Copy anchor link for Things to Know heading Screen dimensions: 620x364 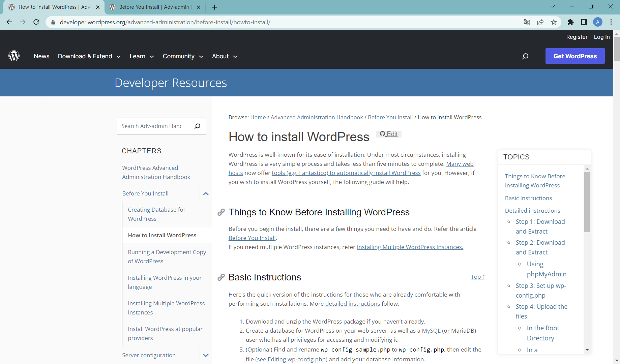coord(221,212)
